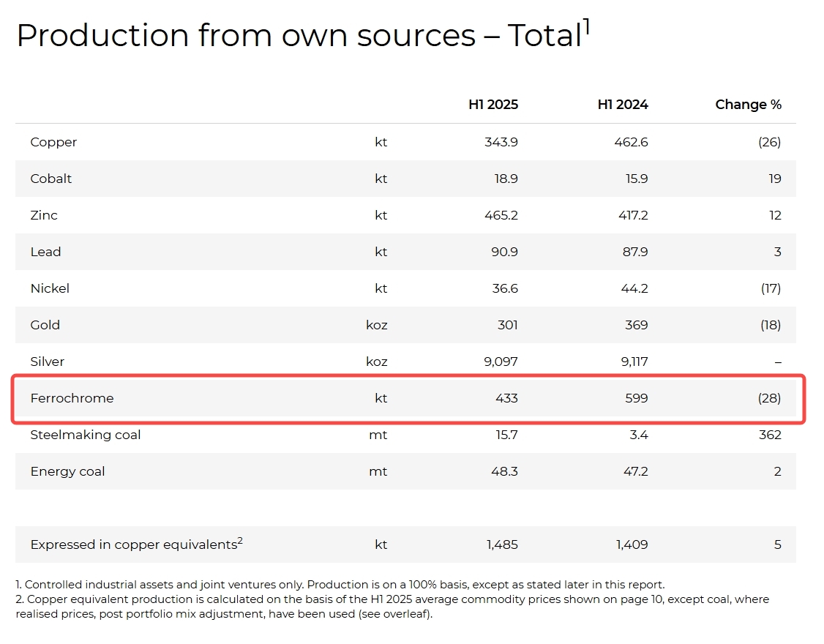The height and width of the screenshot is (644, 824).
Task: Click footnote 2 about copper equivalent production
Action: (392, 607)
